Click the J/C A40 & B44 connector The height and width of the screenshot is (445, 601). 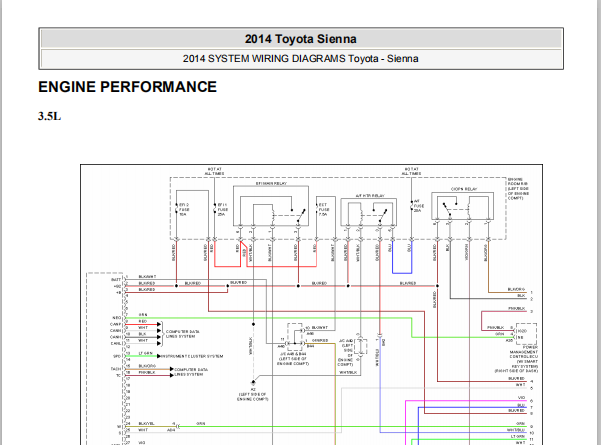tap(294, 332)
